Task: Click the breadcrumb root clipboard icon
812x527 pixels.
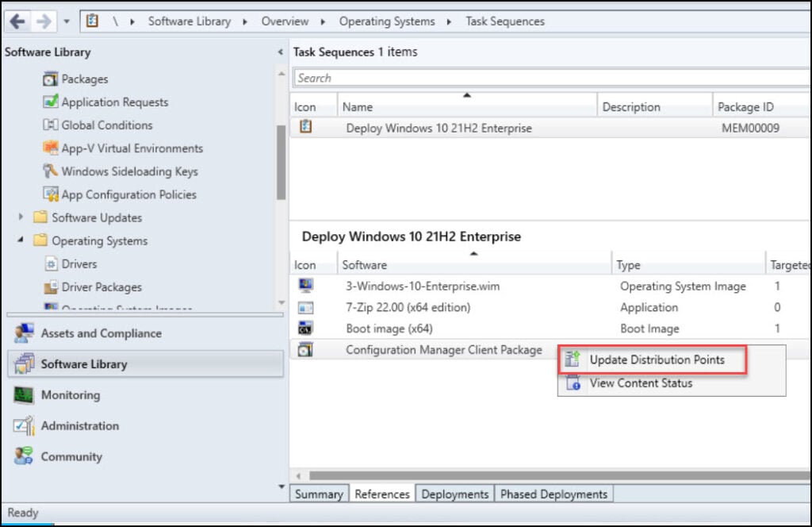Action: (x=92, y=21)
